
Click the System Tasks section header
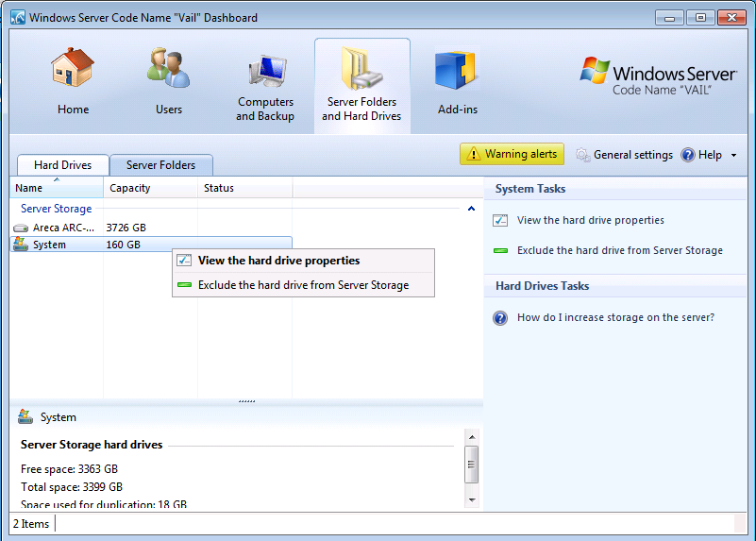[530, 189]
